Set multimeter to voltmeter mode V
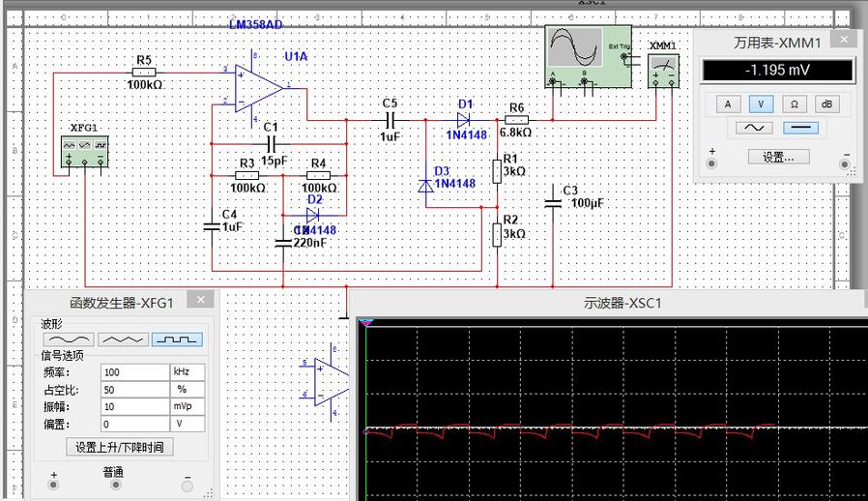This screenshot has width=868, height=501. pyautogui.click(x=760, y=103)
